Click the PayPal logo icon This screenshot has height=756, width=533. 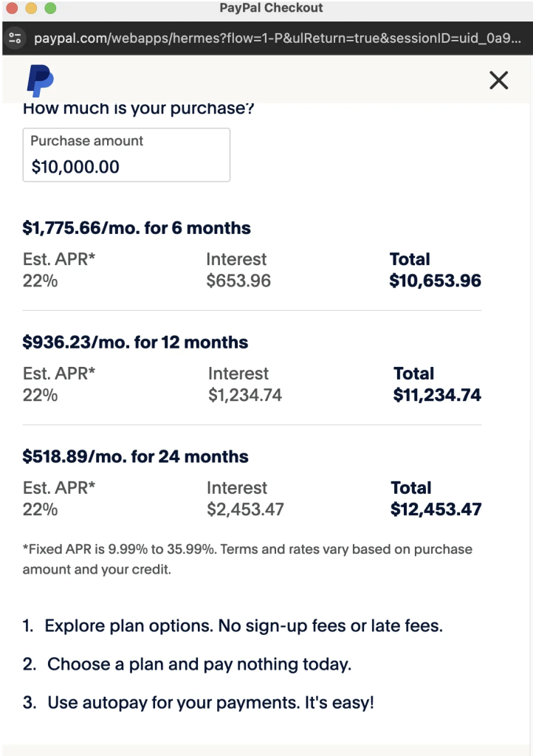[x=40, y=80]
